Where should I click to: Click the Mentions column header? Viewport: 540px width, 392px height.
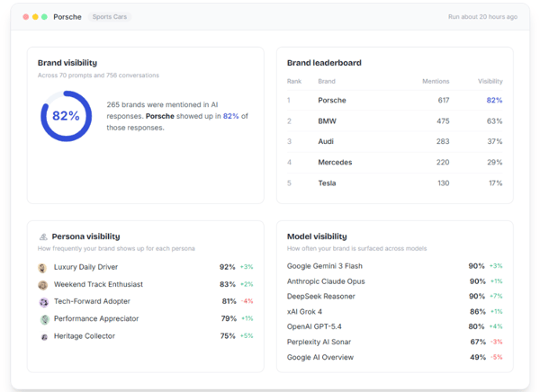436,82
